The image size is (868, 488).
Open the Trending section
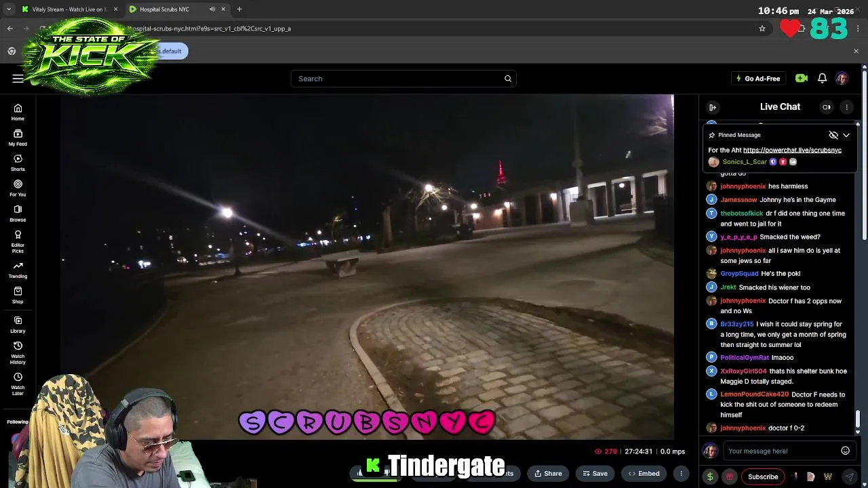[x=18, y=270]
